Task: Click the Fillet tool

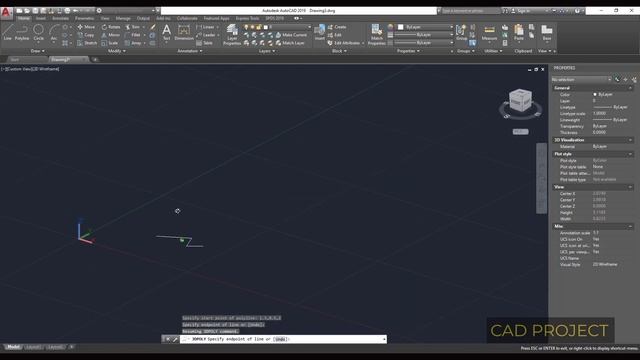Action: tap(133, 35)
